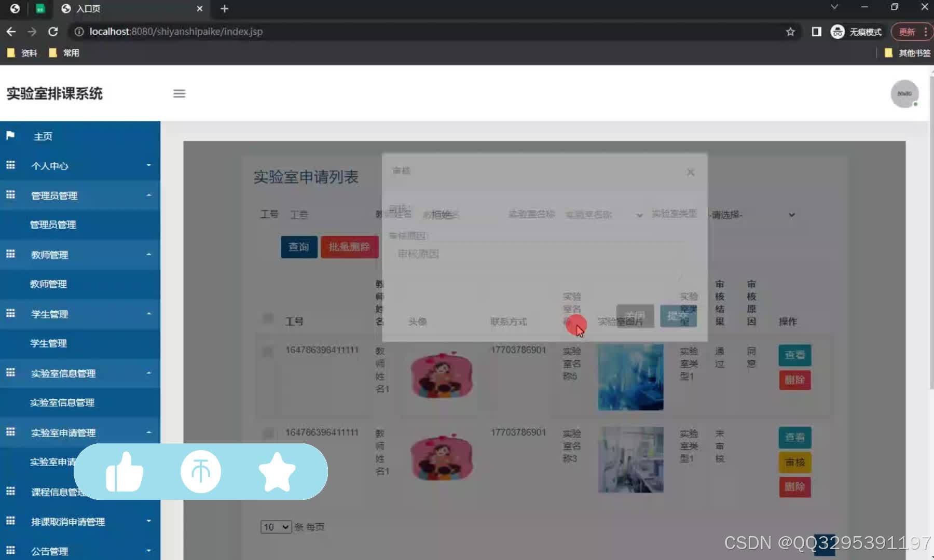Click the grid icon beside 个人中心
Screen dimensions: 934x560
click(x=10, y=165)
